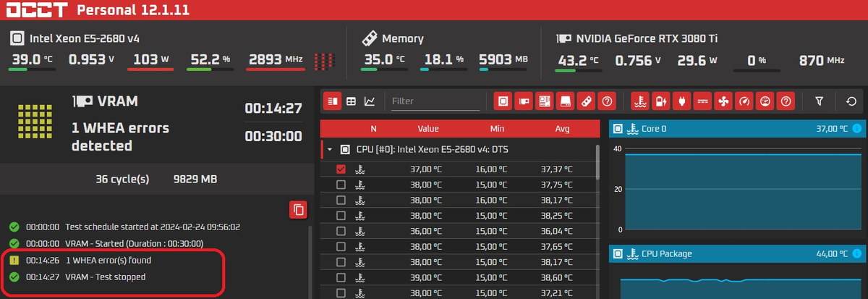The width and height of the screenshot is (868, 299).
Task: Toggle the CPU sensors filter icon
Action: [504, 101]
